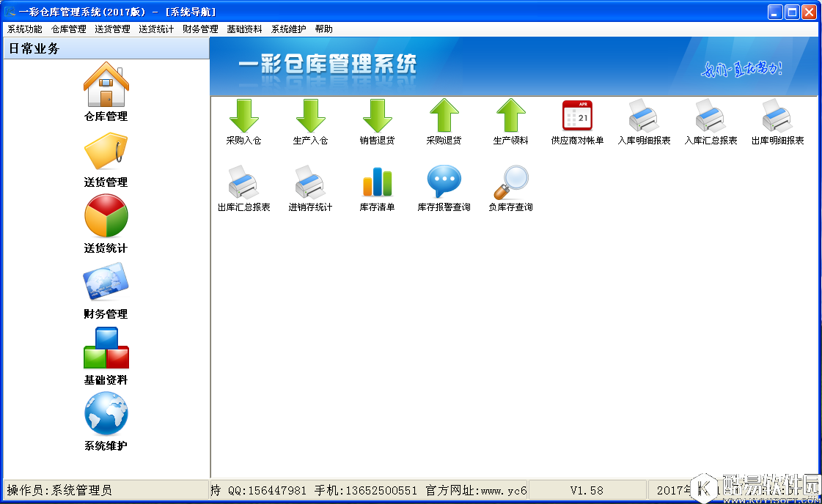Open 进销存统计 report icon

tap(310, 183)
